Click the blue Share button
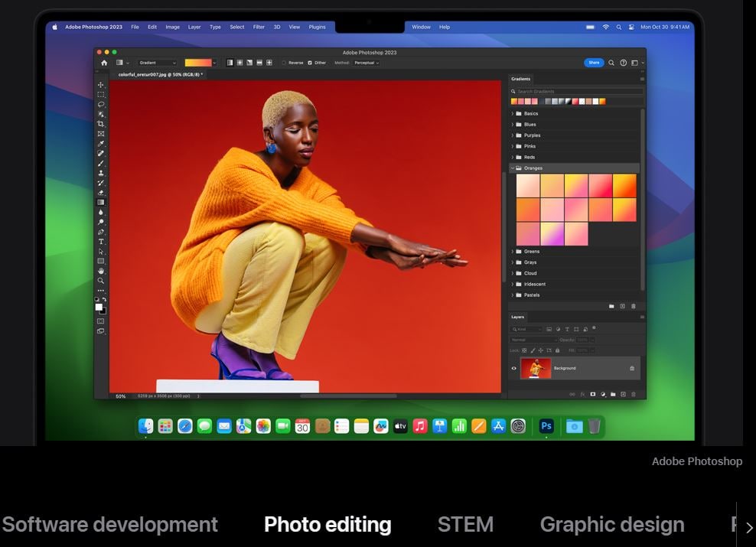Screen dimensions: 756x547 (594, 63)
